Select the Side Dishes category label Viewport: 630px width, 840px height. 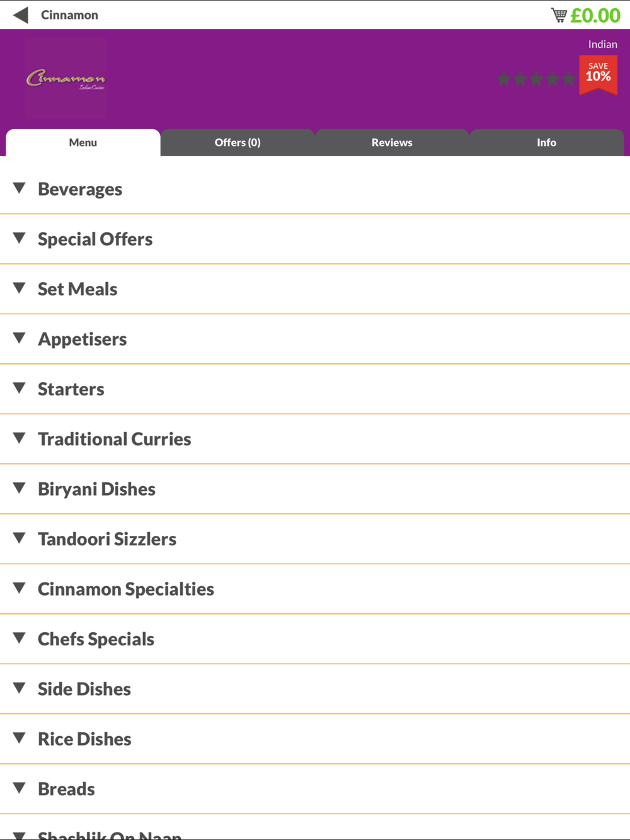pyautogui.click(x=84, y=689)
